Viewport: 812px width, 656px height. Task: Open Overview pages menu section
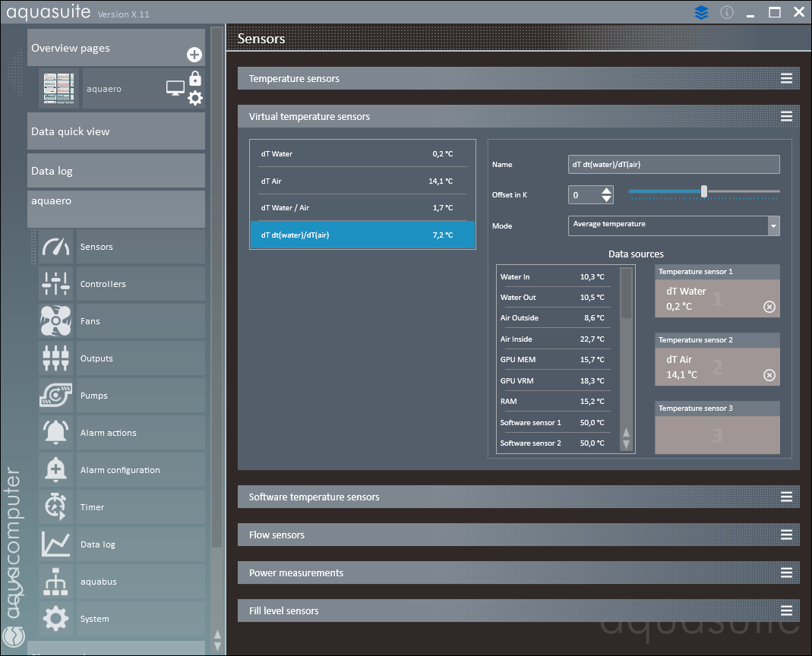click(116, 48)
